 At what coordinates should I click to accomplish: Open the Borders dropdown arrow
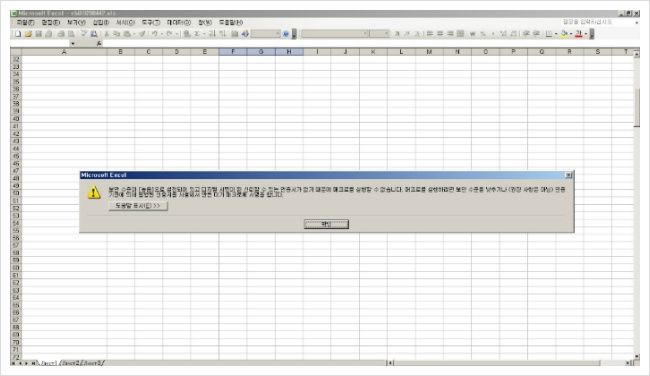[556, 34]
